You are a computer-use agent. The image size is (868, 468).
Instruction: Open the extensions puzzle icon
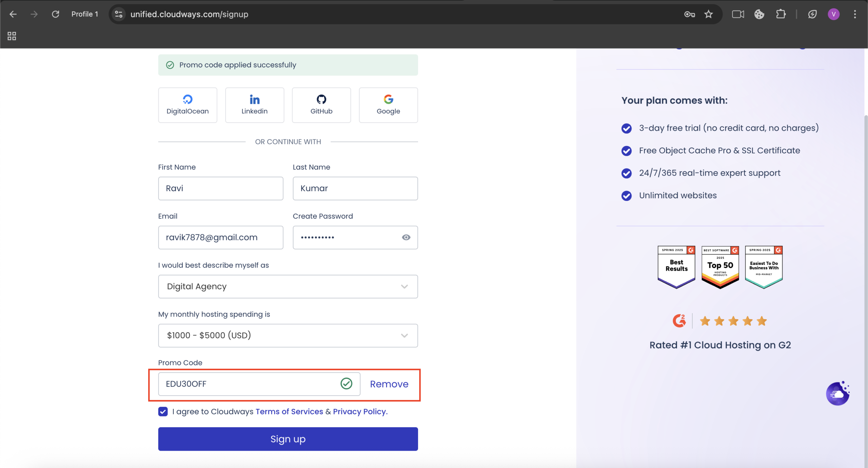tap(781, 14)
